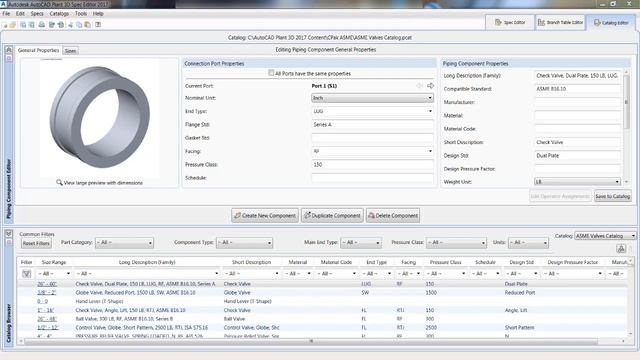Click the copy icon in the toolbar
The width and height of the screenshot is (640, 360).
pos(79,24)
